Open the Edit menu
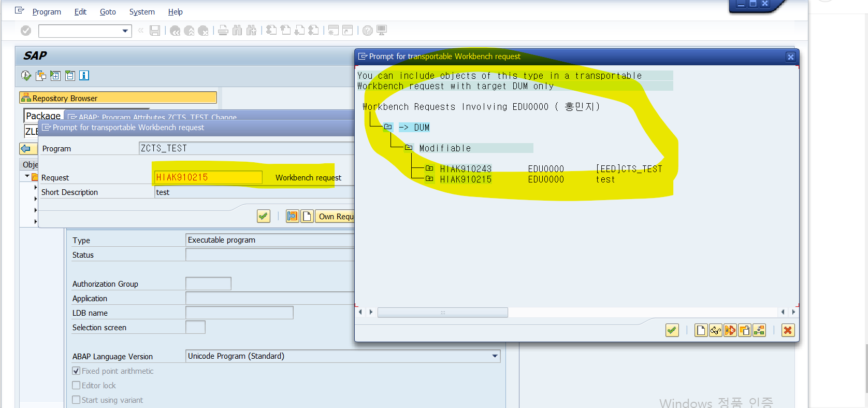This screenshot has height=408, width=868. click(x=80, y=12)
